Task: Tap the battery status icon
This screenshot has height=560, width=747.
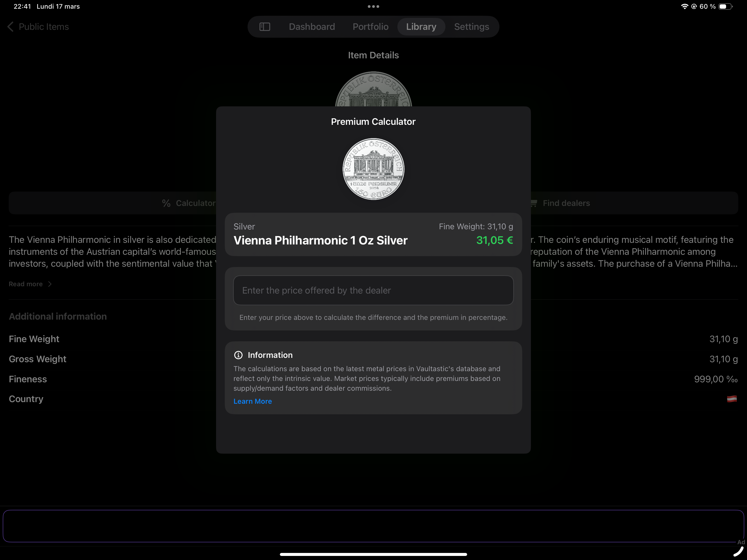Action: (725, 7)
